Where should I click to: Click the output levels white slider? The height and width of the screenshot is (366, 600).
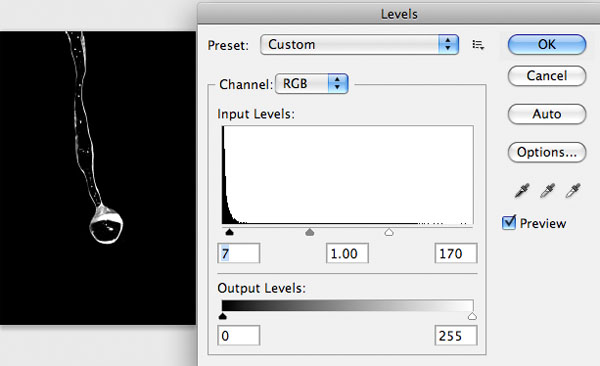(472, 316)
